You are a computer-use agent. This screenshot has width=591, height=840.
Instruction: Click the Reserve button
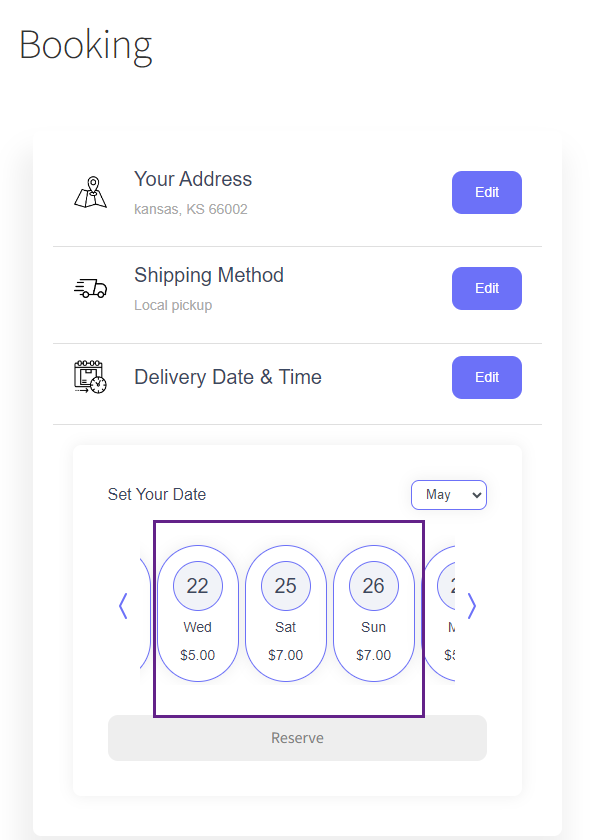click(297, 738)
